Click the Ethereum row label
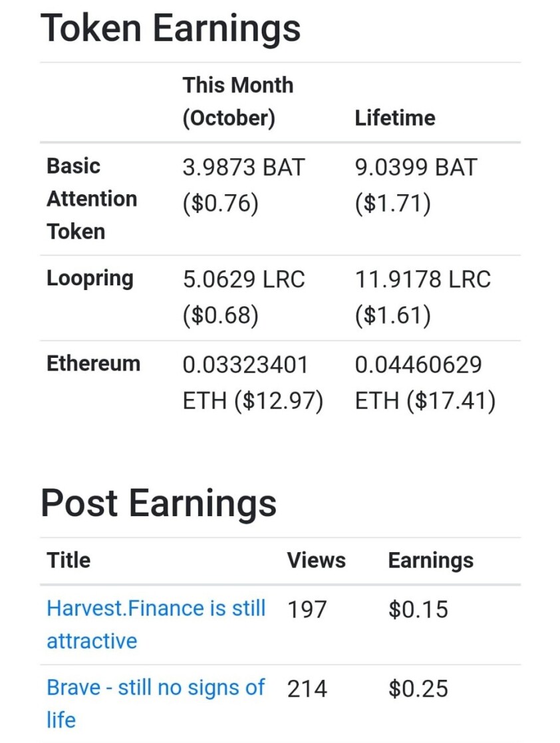The image size is (560, 743). 93,363
